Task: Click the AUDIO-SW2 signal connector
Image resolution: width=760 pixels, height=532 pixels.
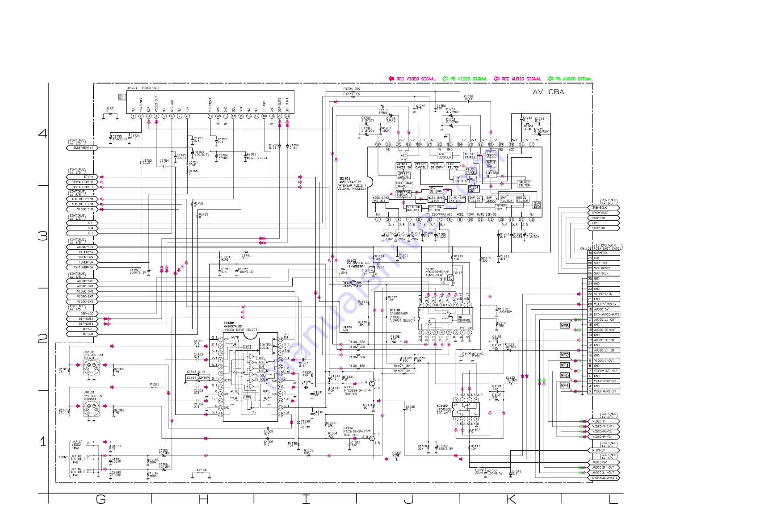Action: pos(83,281)
